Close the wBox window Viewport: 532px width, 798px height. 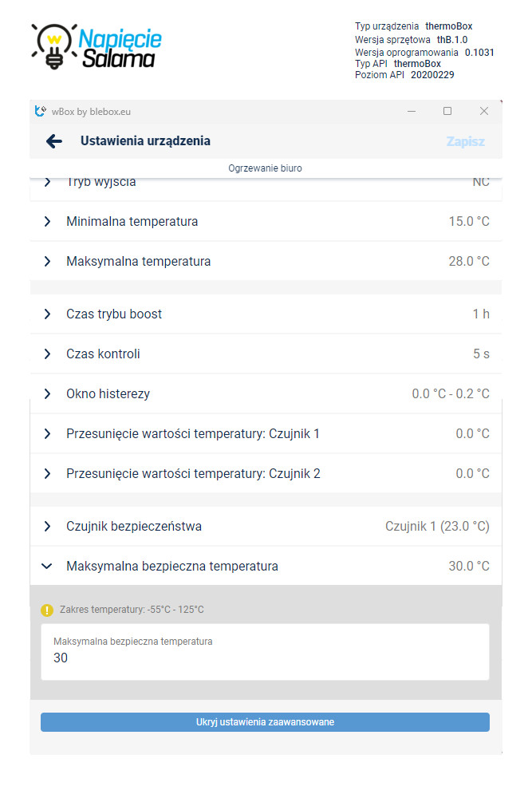tap(484, 111)
